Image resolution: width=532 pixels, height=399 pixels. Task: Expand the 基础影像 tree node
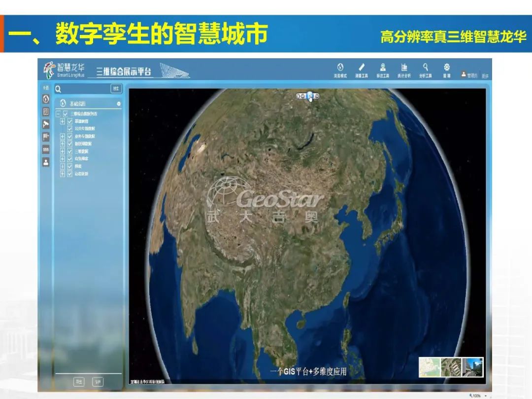62,121
